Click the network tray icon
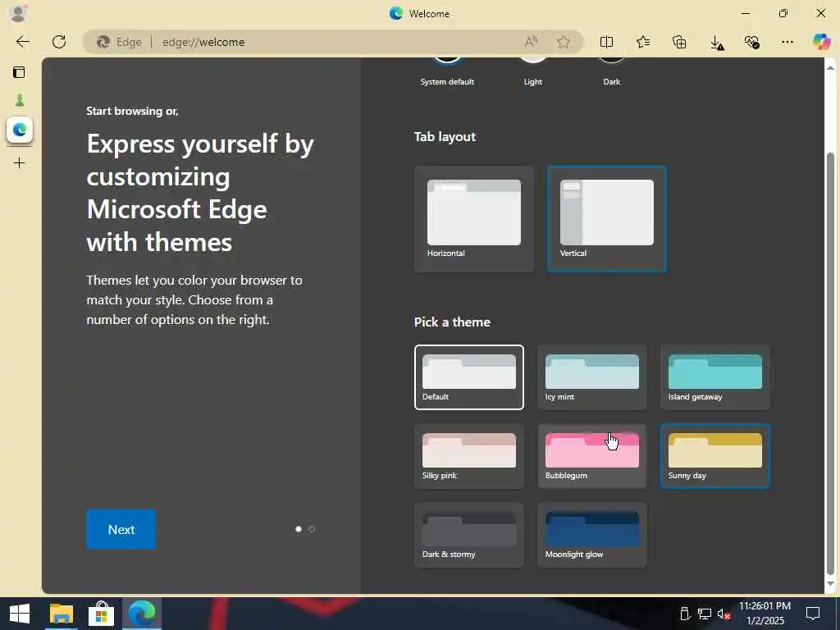This screenshot has width=840, height=630. (x=705, y=614)
